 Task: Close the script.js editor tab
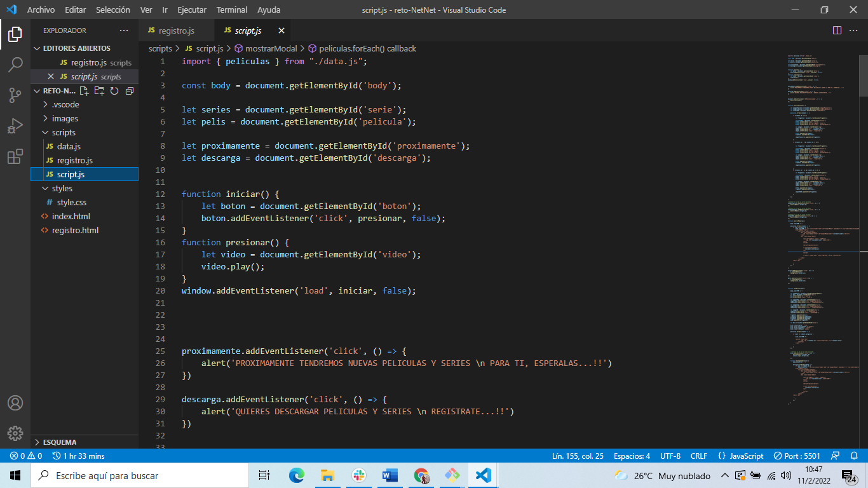[281, 30]
